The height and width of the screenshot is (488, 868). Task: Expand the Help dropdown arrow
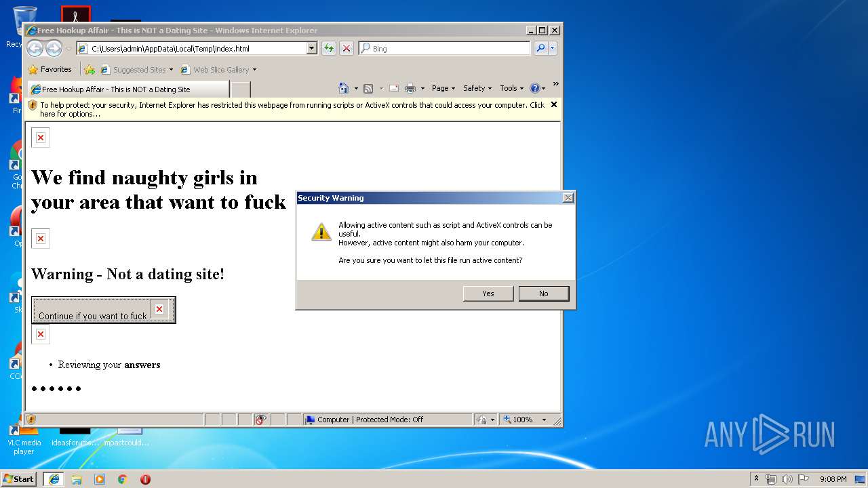(x=544, y=88)
